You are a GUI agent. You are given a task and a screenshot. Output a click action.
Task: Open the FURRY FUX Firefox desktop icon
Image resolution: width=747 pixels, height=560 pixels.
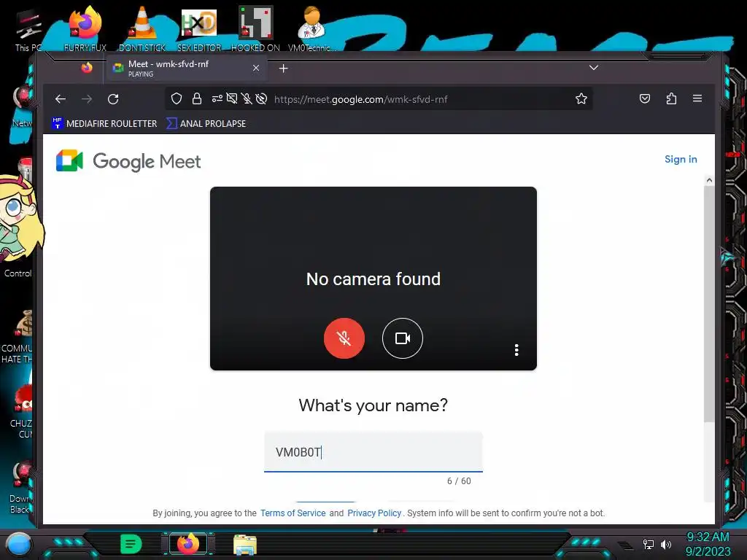pyautogui.click(x=85, y=28)
